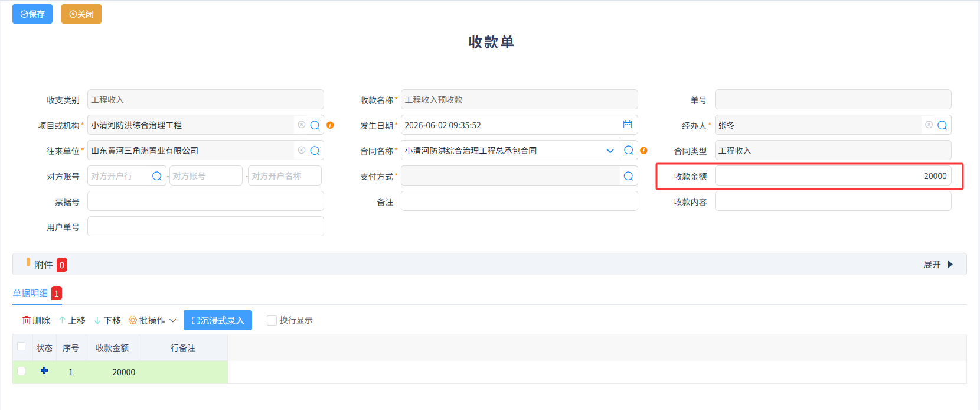The height and width of the screenshot is (410, 980).
Task: Move the row down with 下移
Action: tap(107, 320)
